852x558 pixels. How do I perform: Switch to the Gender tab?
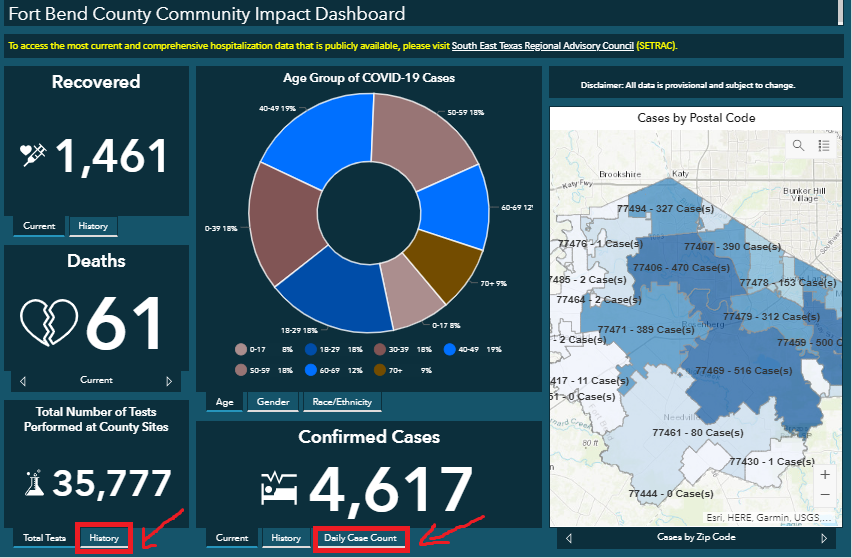tap(273, 402)
